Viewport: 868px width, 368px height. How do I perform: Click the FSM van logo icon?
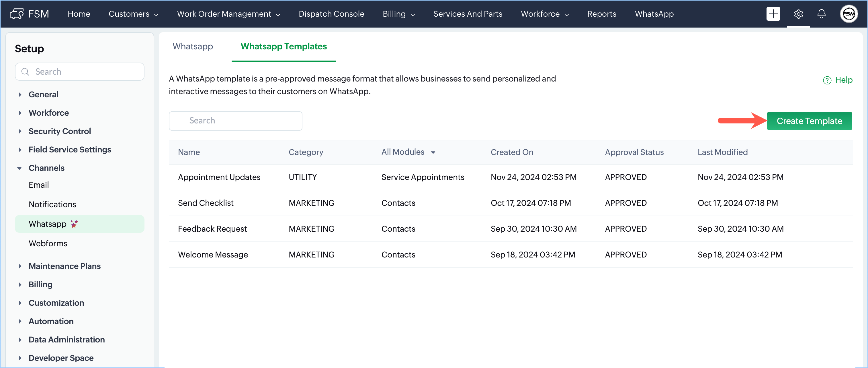[17, 14]
